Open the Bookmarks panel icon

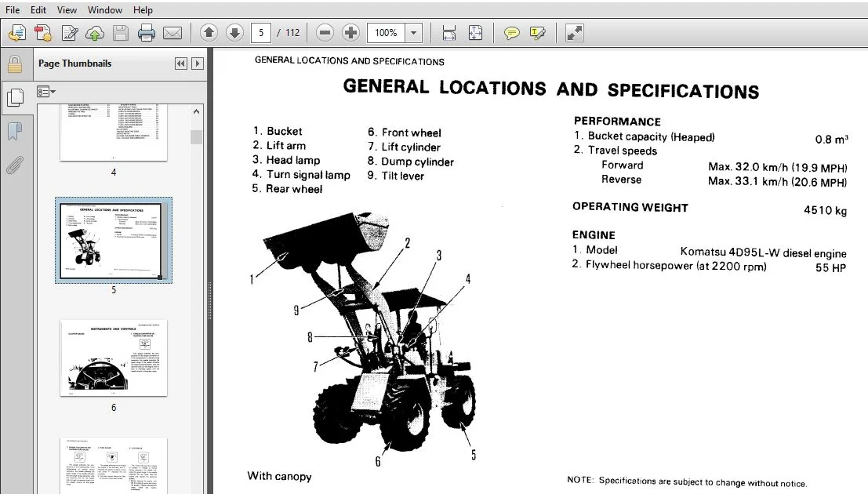point(15,132)
